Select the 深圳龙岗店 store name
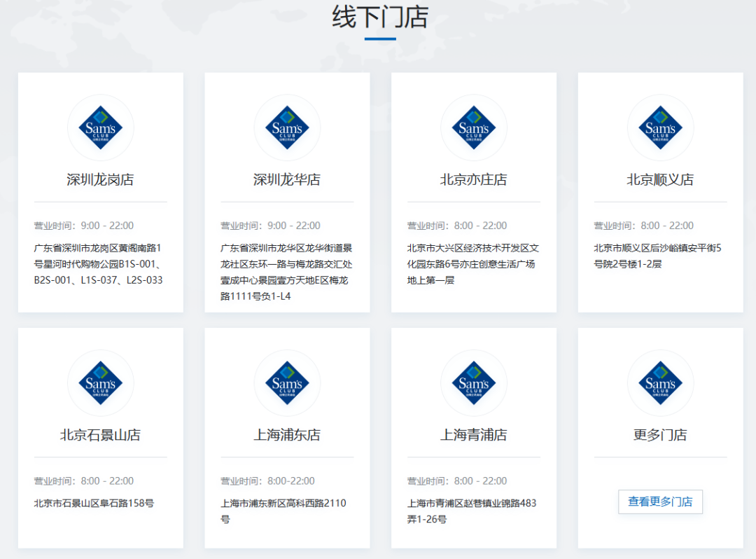This screenshot has width=756, height=559. point(100,179)
